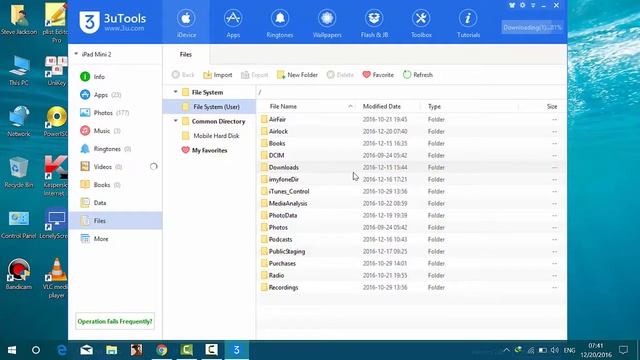The width and height of the screenshot is (640, 360).
Task: Open the Recycle Bin desktop icon
Action: [19, 172]
